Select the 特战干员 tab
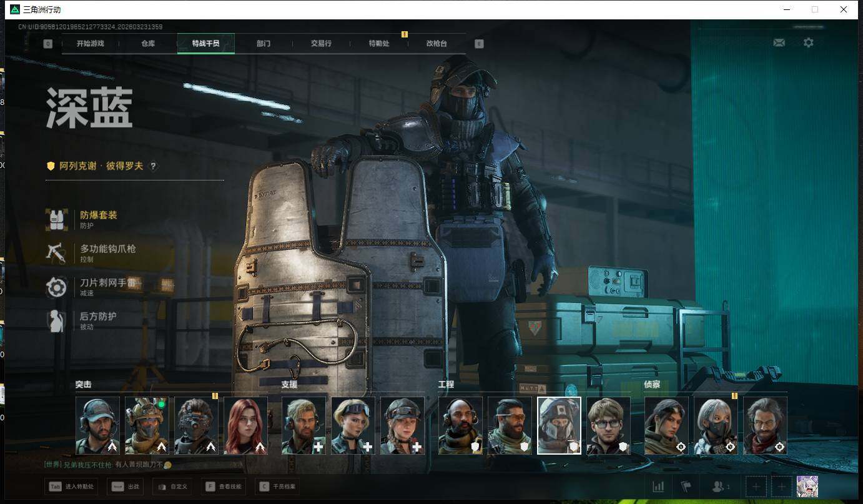 tap(205, 44)
